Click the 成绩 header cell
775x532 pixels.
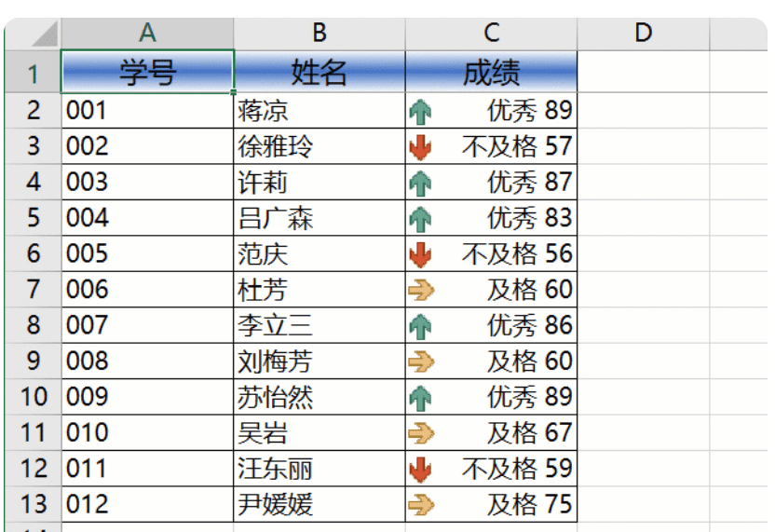tap(491, 71)
